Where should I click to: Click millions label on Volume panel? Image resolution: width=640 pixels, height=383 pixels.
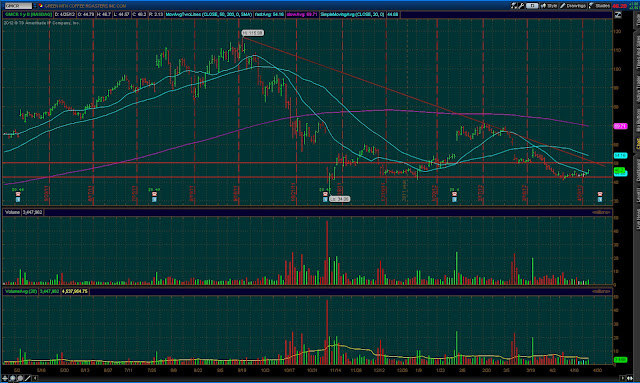tap(601, 212)
